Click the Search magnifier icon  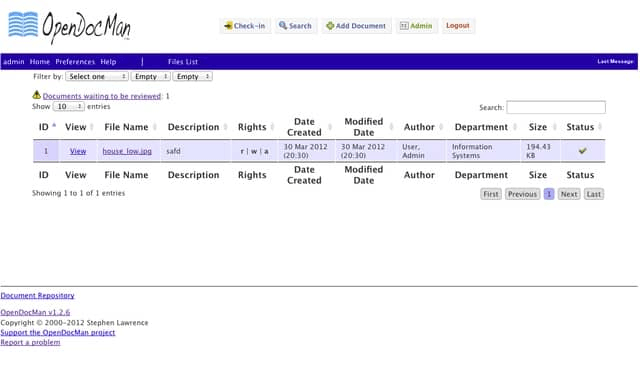tap(282, 25)
